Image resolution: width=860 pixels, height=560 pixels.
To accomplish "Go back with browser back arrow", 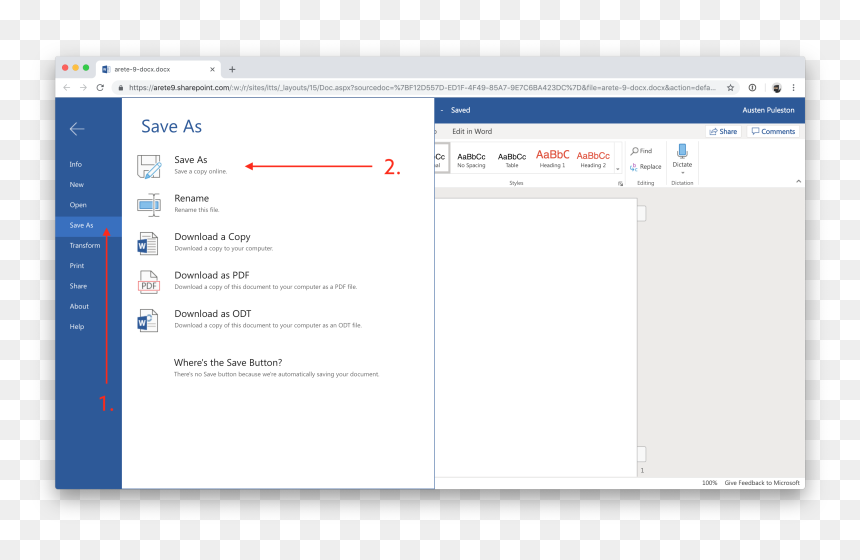I will pos(66,88).
